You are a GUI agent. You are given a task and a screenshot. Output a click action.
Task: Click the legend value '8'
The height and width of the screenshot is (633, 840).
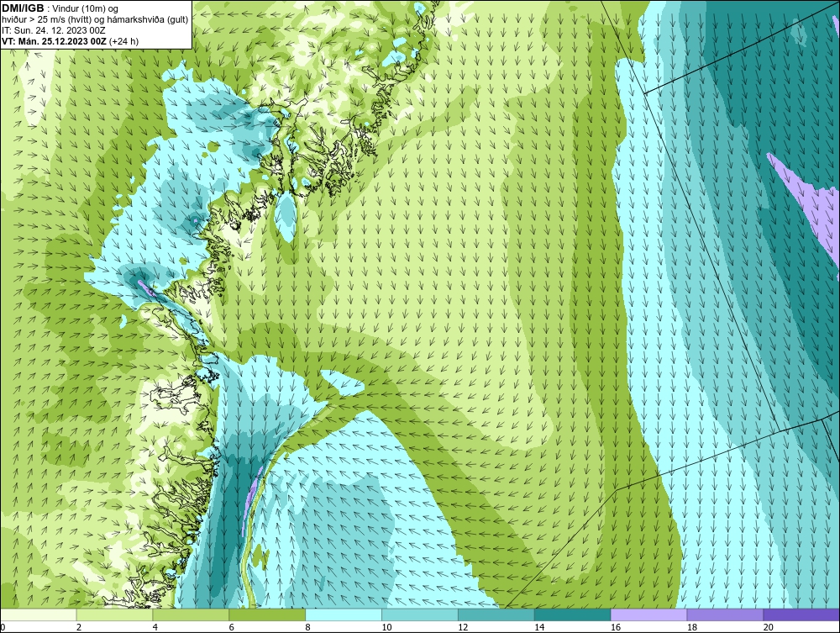[x=307, y=627]
